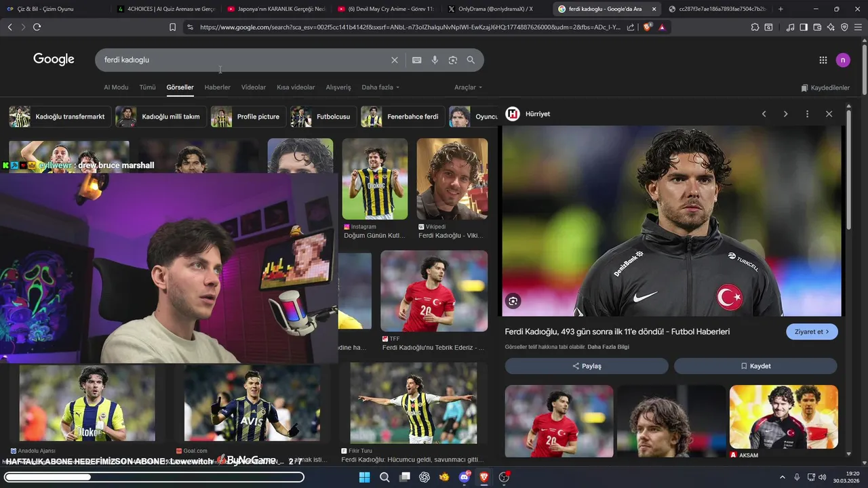Open the music note playlist icon
The width and height of the screenshot is (868, 488).
pos(790,27)
